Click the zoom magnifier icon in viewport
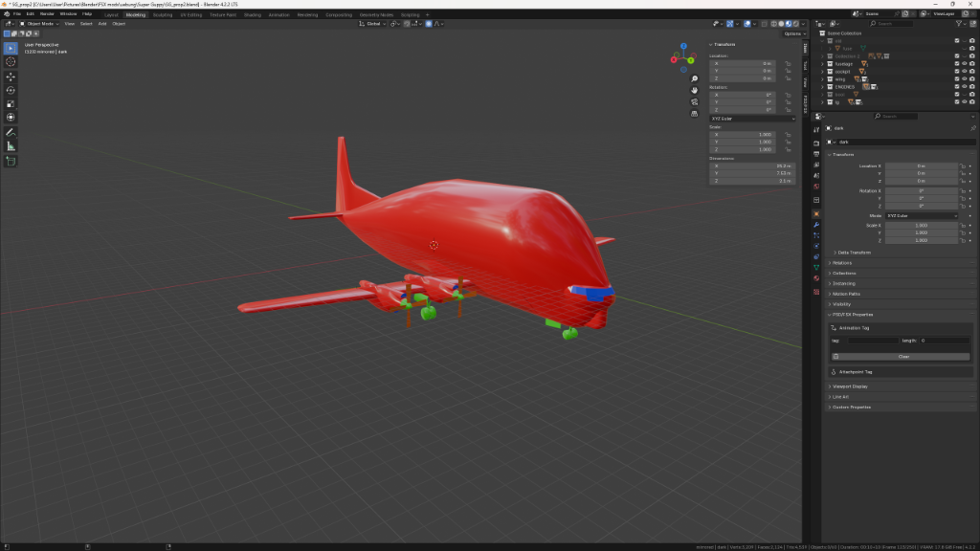Image resolution: width=980 pixels, height=551 pixels. [x=694, y=79]
